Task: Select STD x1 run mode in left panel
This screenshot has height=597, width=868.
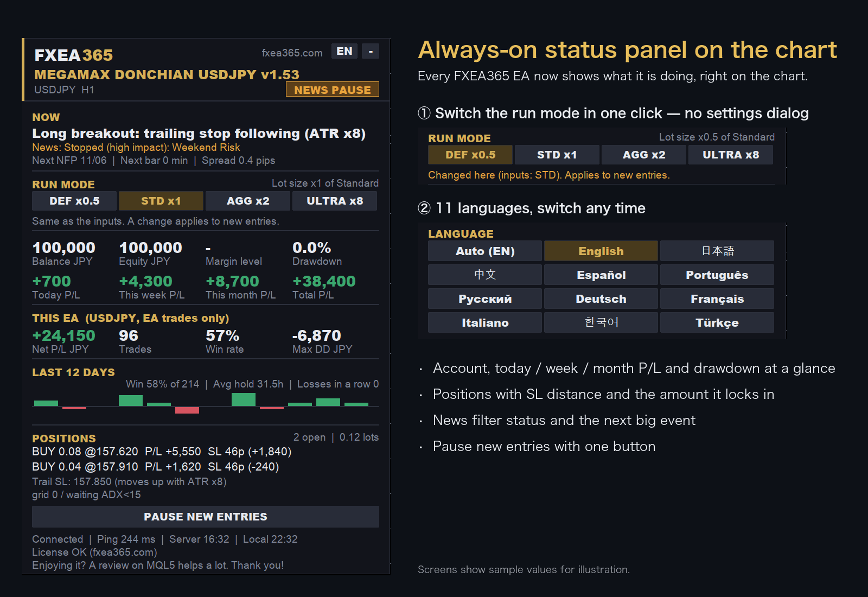Action: point(161,201)
